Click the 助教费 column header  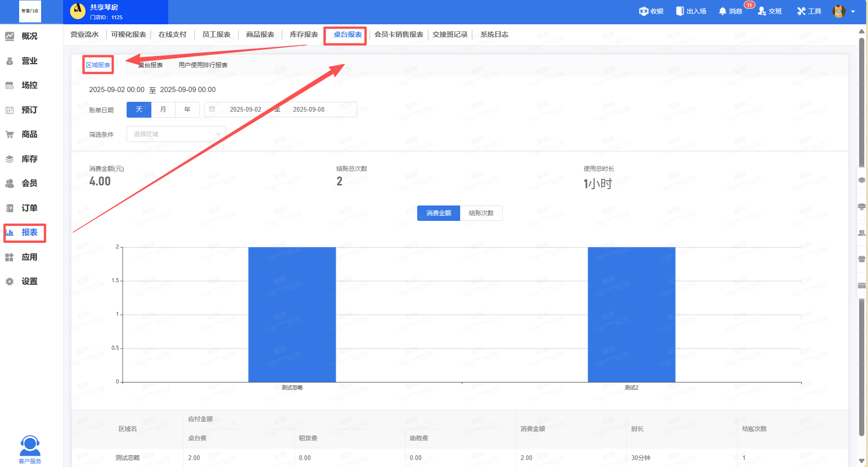(419, 438)
